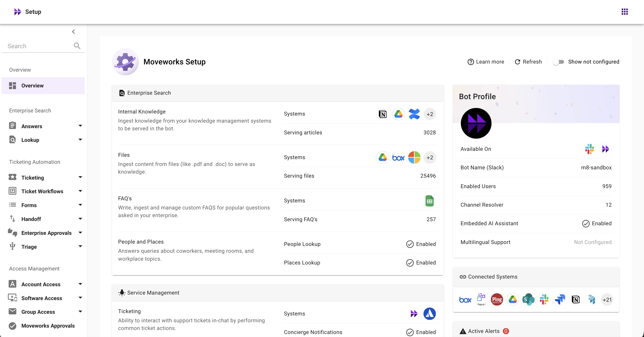Click the Ping Identity icon in Connected Systems
644x337 pixels.
coord(497,299)
